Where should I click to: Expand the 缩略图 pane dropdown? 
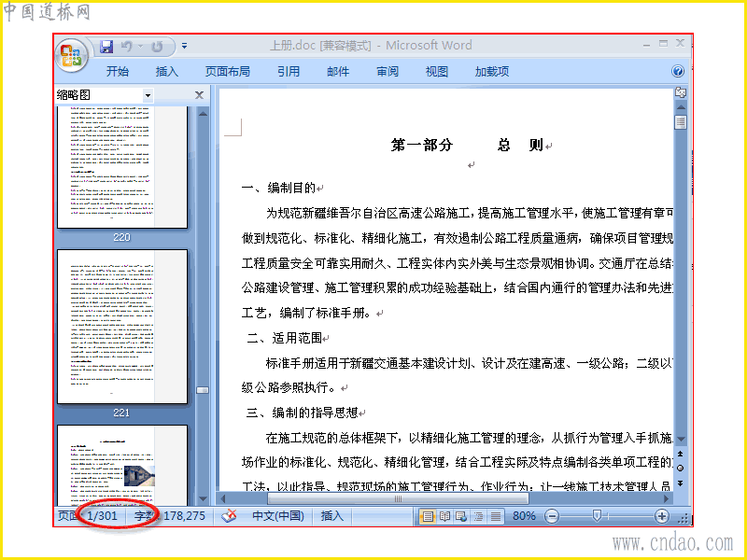[x=148, y=95]
